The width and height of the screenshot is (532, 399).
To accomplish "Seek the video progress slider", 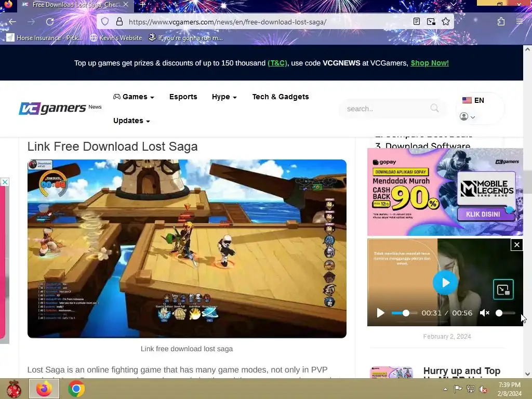I will (404, 313).
